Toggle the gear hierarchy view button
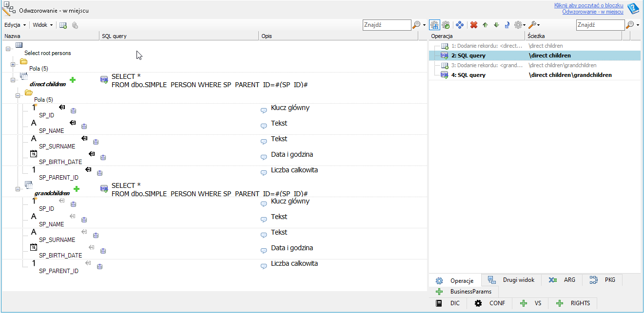Image resolution: width=644 pixels, height=313 pixels. (434, 25)
